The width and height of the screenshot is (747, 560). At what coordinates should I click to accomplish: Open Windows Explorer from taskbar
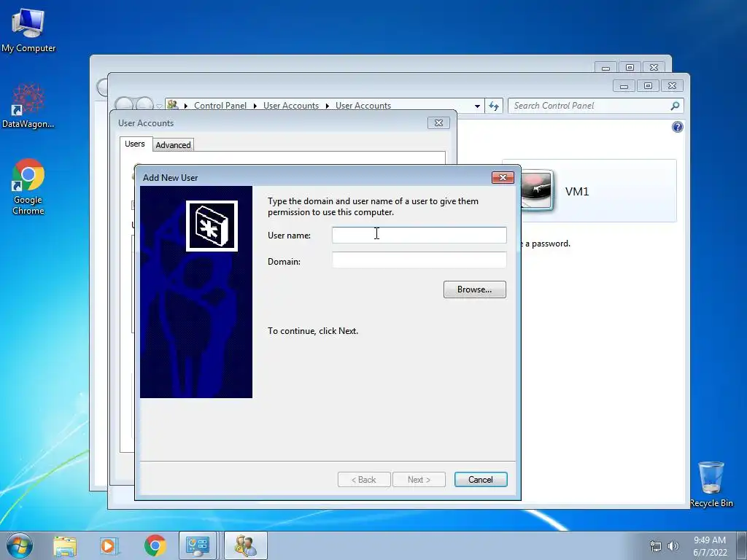65,545
